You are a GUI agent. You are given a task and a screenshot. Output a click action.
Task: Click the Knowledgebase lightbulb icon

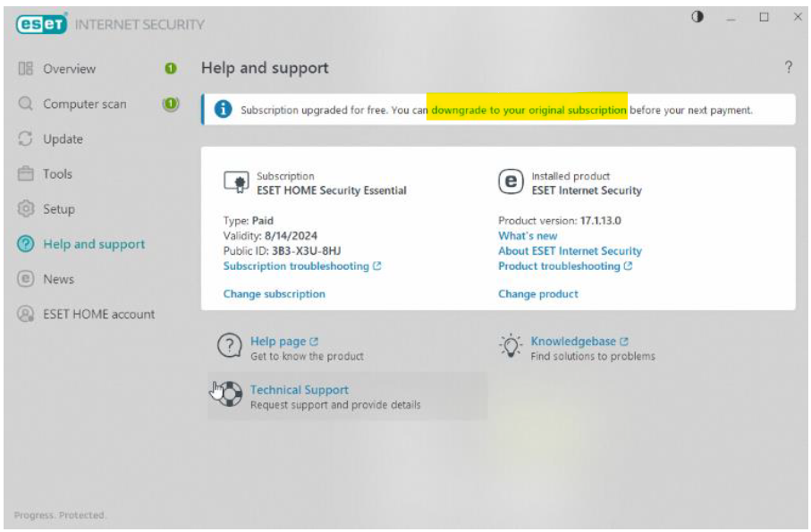[x=510, y=347]
